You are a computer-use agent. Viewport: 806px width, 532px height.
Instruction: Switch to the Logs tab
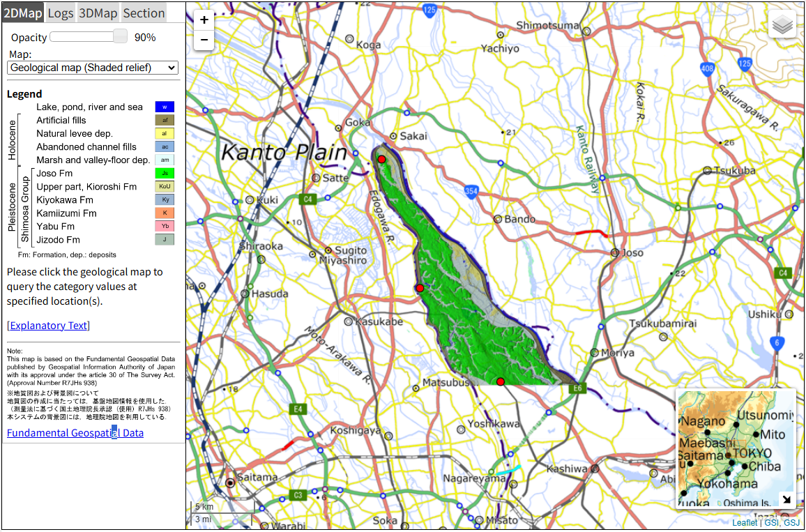60,12
